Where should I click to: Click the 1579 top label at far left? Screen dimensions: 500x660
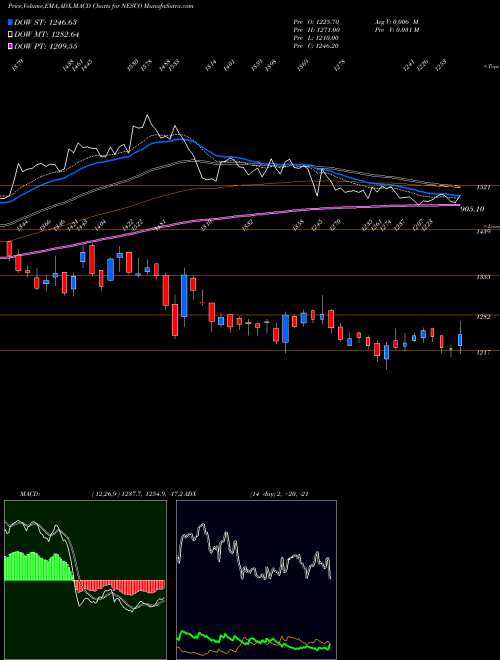pyautogui.click(x=18, y=65)
